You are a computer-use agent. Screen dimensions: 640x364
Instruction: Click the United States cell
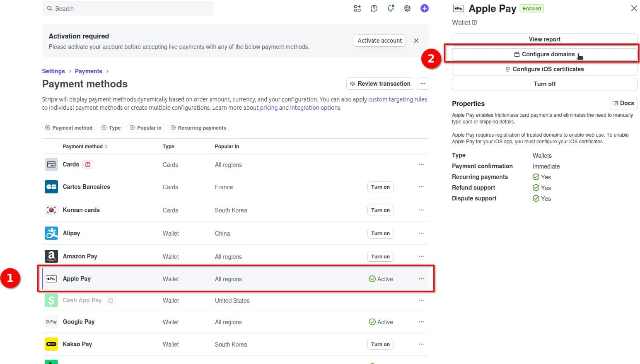coord(232,301)
